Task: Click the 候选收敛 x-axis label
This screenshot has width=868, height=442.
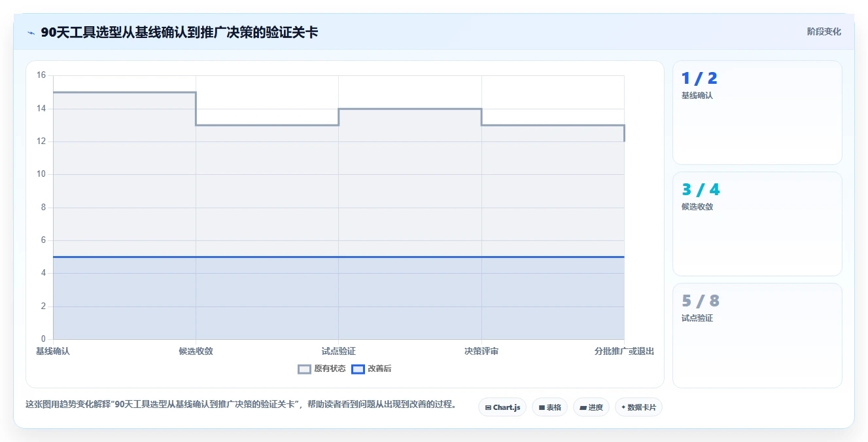Action: pos(196,351)
